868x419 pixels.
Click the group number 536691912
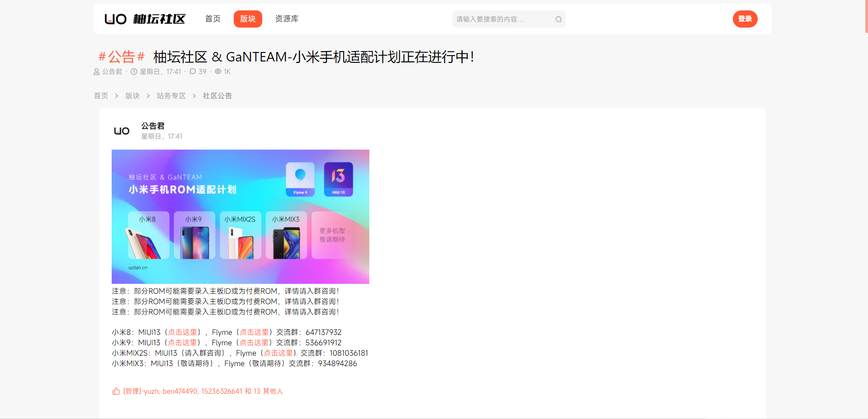324,343
